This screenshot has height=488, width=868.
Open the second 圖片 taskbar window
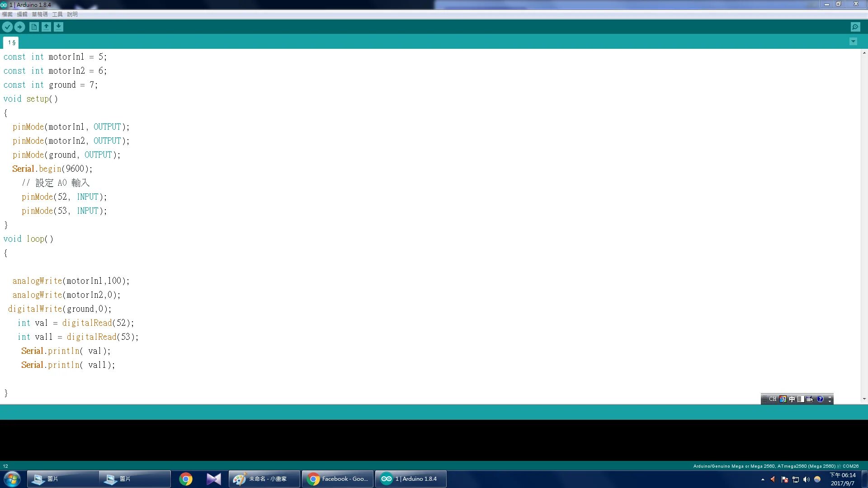click(x=135, y=479)
